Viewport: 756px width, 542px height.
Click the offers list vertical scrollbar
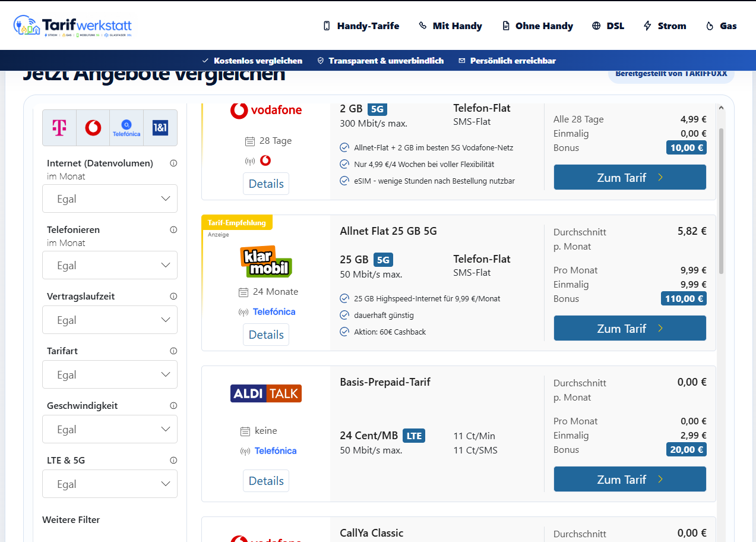(x=722, y=201)
